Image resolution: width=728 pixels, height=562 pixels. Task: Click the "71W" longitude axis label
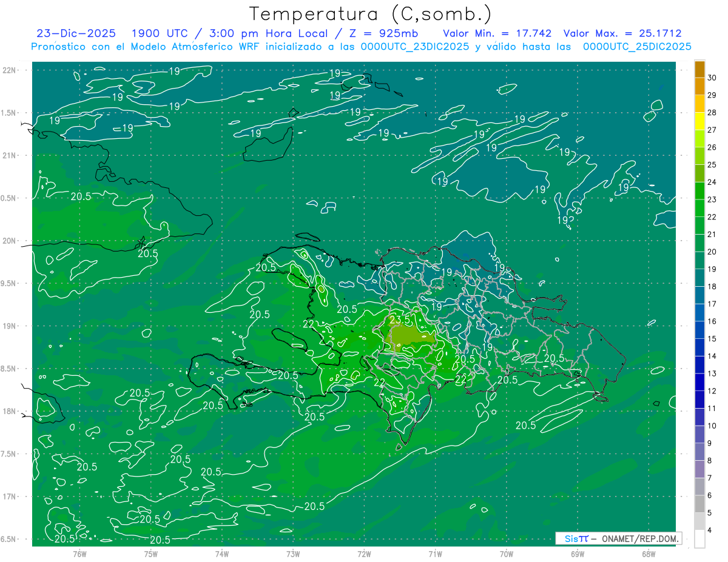tap(435, 554)
